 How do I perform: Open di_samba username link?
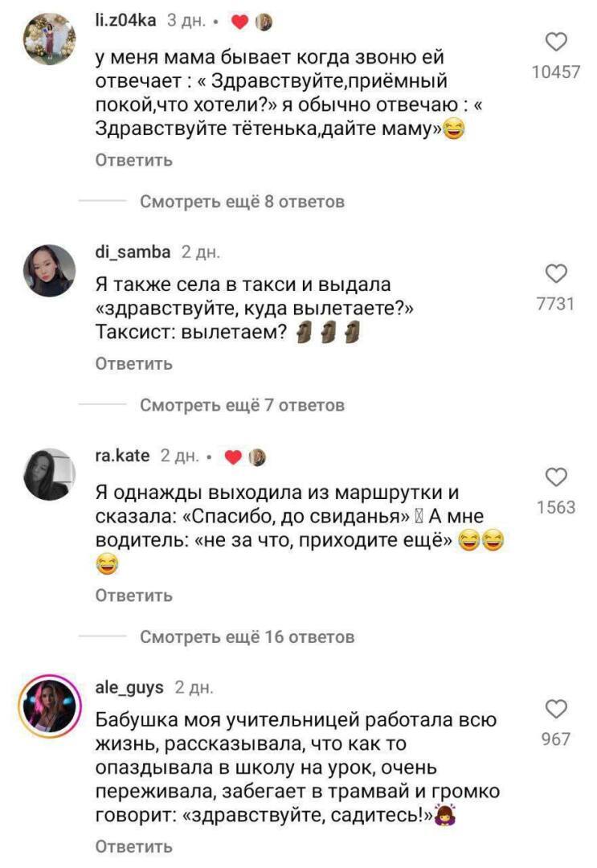pos(133,252)
